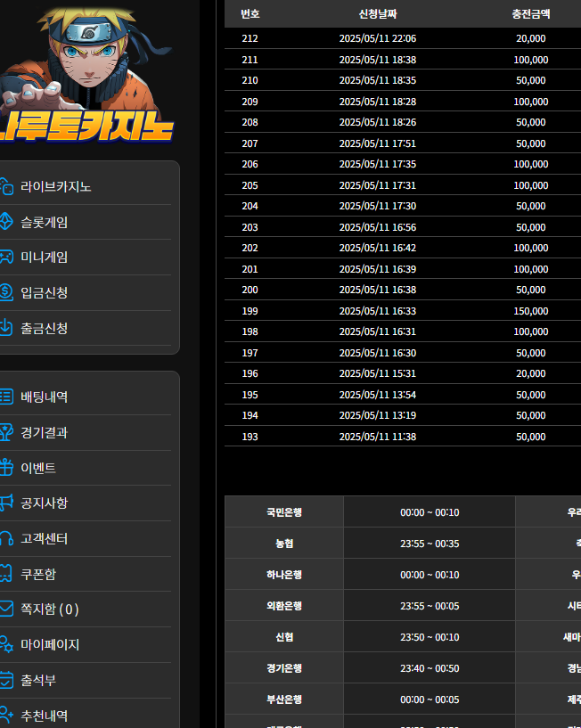Click the 국민은행 bank maintenance cell

284,511
